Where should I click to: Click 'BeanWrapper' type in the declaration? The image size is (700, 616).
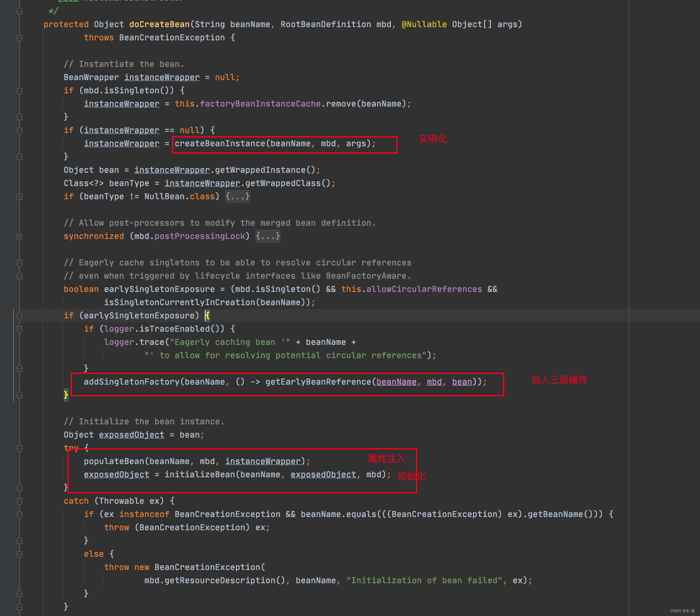click(91, 77)
